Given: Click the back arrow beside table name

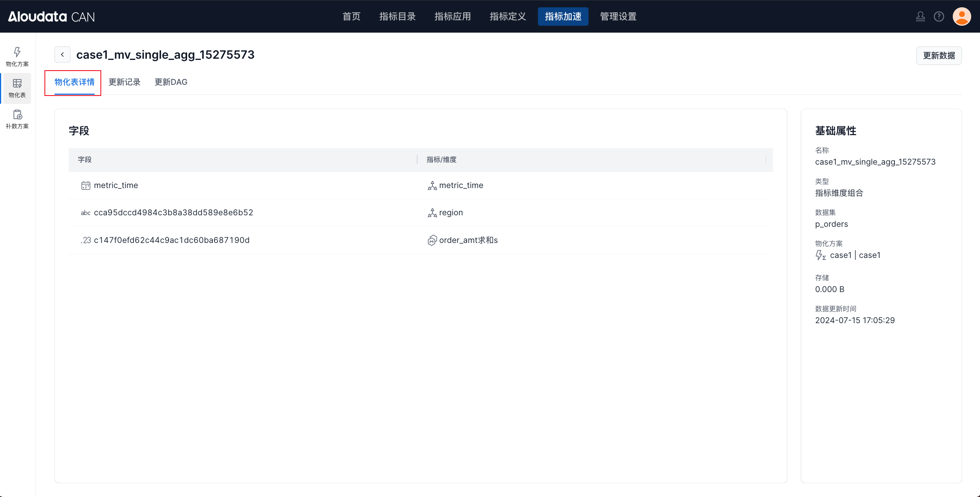Looking at the screenshot, I should pyautogui.click(x=62, y=55).
